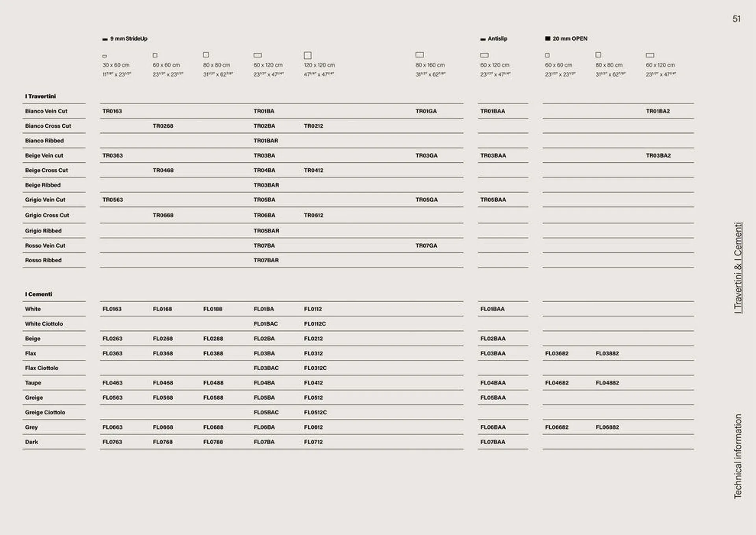Click the '20 mm OPEN' heading

coord(570,39)
